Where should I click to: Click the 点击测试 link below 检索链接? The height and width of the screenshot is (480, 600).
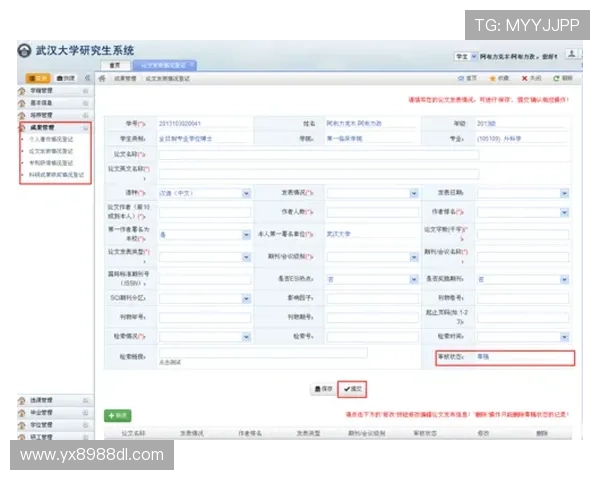170,362
